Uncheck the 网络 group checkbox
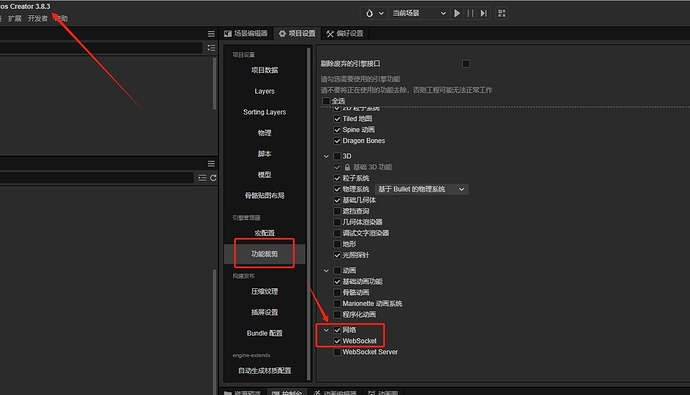The height and width of the screenshot is (395, 690). [337, 330]
